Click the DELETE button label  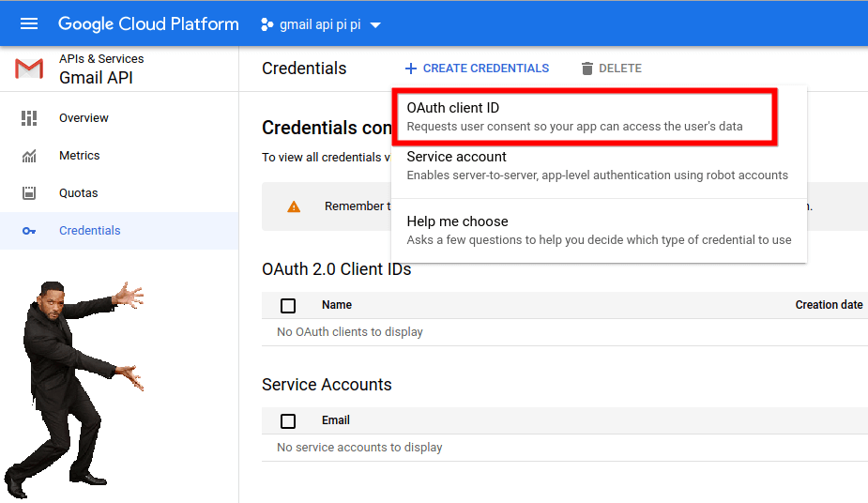click(620, 69)
